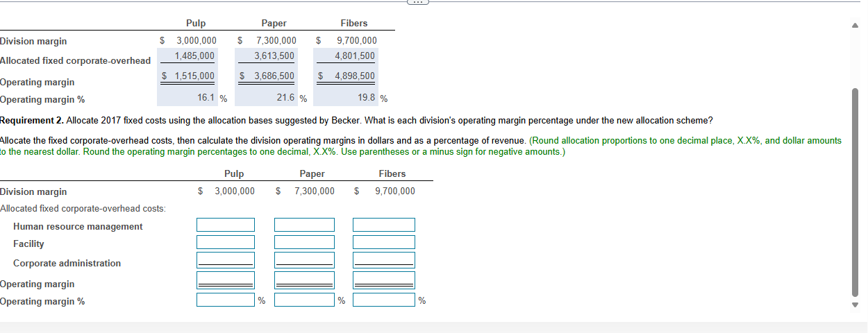This screenshot has width=868, height=333.
Task: Click the Pulp column header in lower table
Action: (x=234, y=173)
